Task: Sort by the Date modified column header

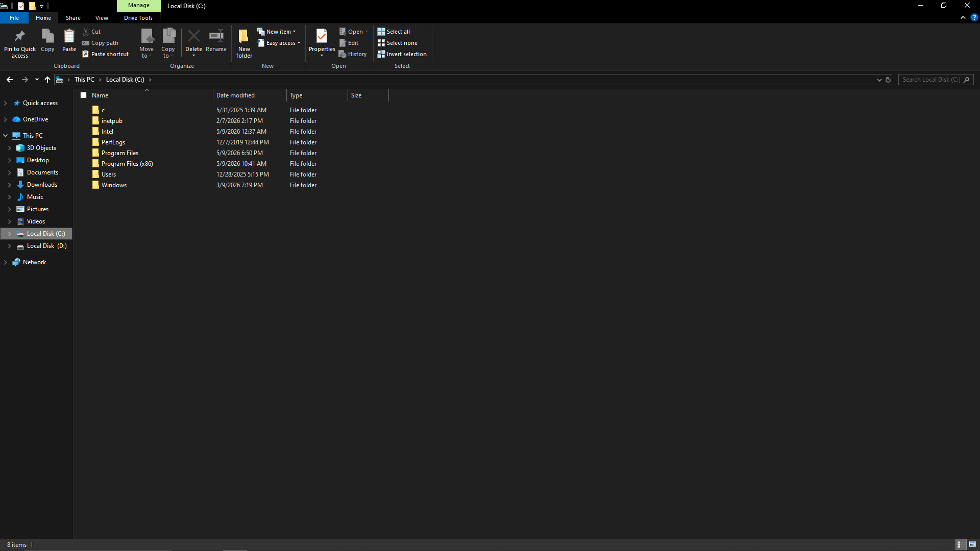Action: pos(250,95)
